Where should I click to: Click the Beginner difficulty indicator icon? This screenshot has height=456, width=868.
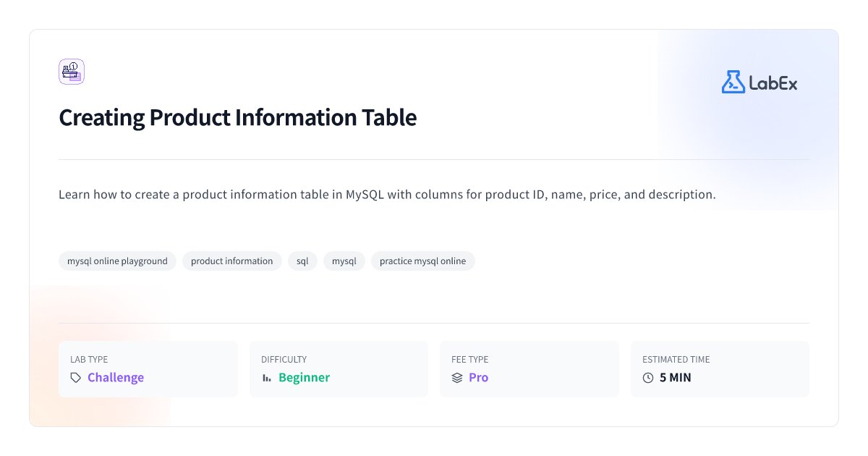[266, 377]
